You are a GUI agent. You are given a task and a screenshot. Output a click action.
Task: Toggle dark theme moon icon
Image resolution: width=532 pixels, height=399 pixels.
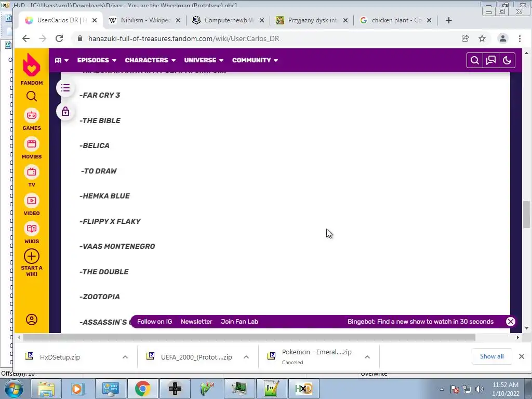[x=507, y=60]
